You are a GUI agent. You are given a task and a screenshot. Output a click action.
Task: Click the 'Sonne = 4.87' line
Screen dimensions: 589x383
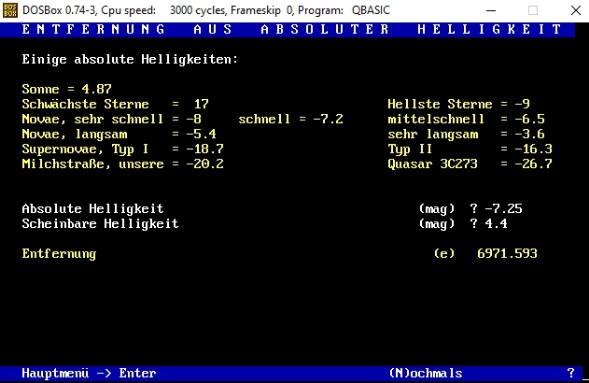[x=66, y=89]
